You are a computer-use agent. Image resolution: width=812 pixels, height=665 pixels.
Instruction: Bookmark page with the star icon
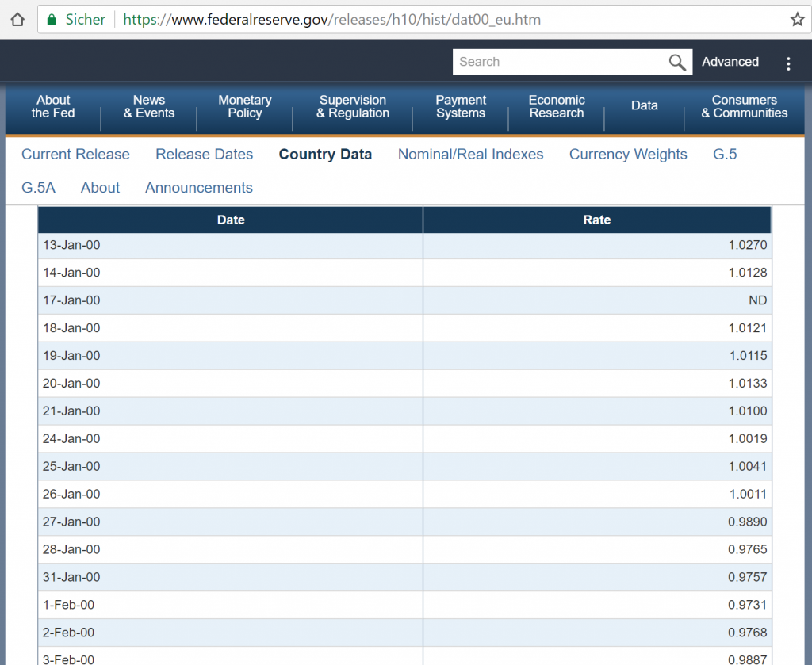pyautogui.click(x=797, y=20)
